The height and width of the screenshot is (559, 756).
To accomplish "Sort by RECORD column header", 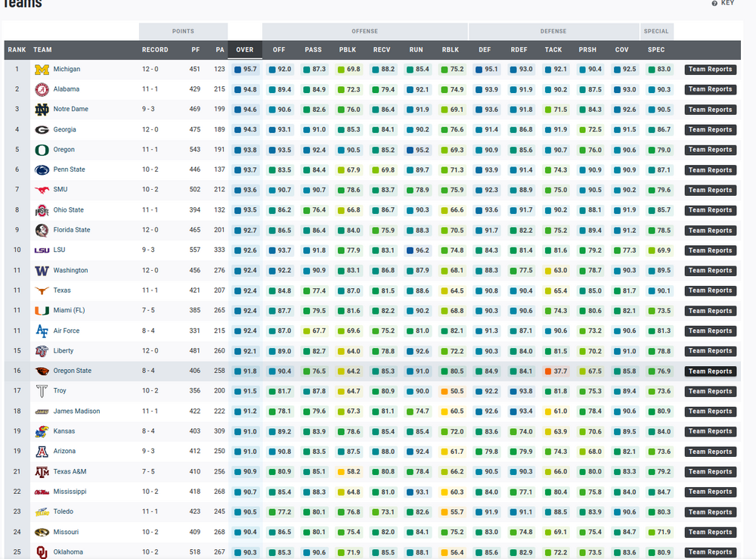I will (155, 50).
